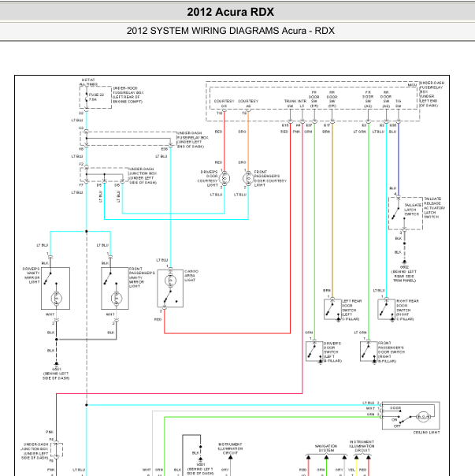Click the "FRONT PASSENGER'S DOOR COURTESY LIGHT" label
This screenshot has height=476, width=475.
pyautogui.click(x=270, y=178)
